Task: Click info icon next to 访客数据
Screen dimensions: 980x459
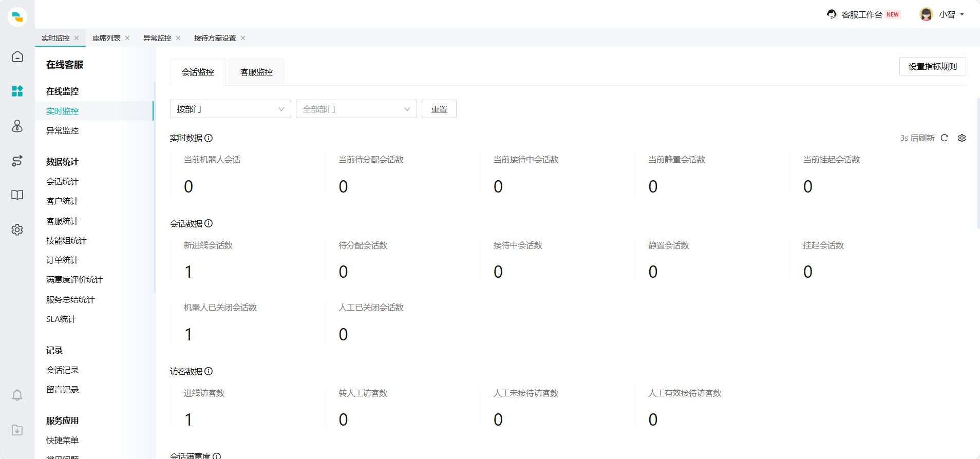Action: (x=209, y=371)
